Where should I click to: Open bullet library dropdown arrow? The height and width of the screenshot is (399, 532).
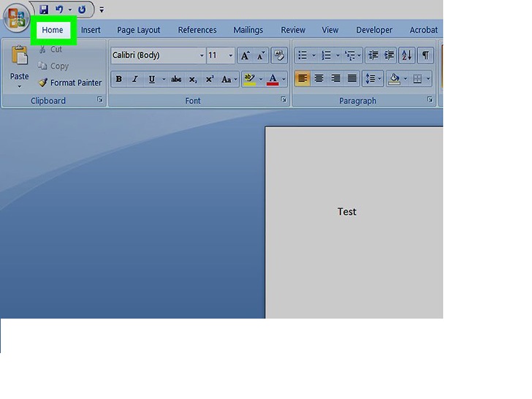coord(313,56)
